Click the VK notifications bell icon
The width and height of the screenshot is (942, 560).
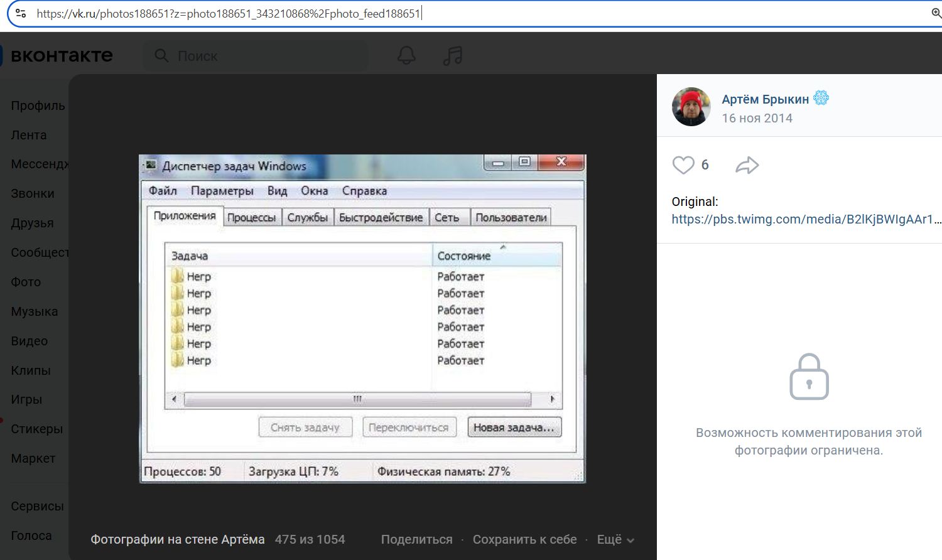[x=406, y=56]
